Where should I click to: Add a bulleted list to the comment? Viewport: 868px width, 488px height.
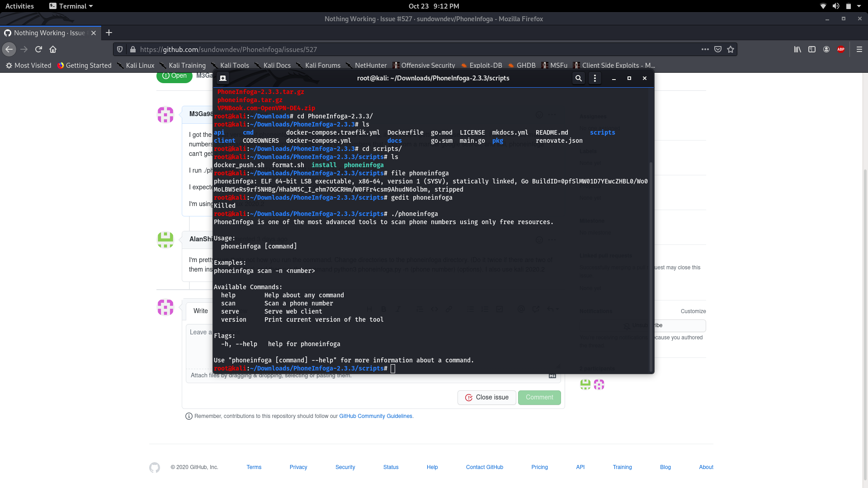472,309
